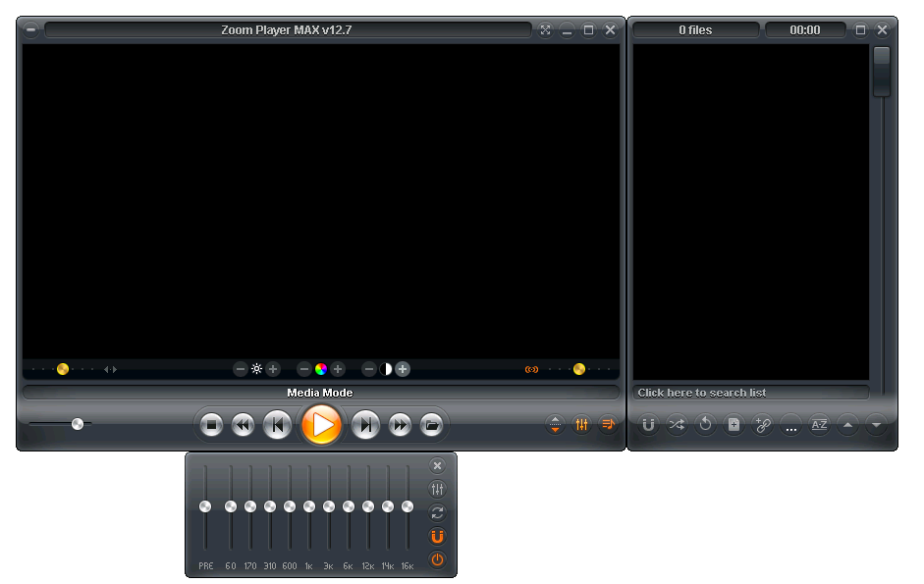The width and height of the screenshot is (924, 584).
Task: Decrease saturation with the minus next to the color wheel
Action: coord(304,369)
